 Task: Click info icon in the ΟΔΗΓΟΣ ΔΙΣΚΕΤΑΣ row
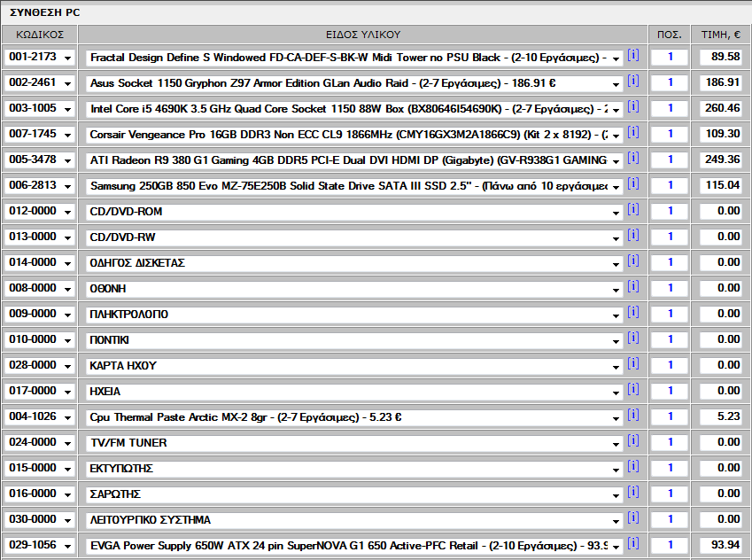(x=633, y=261)
